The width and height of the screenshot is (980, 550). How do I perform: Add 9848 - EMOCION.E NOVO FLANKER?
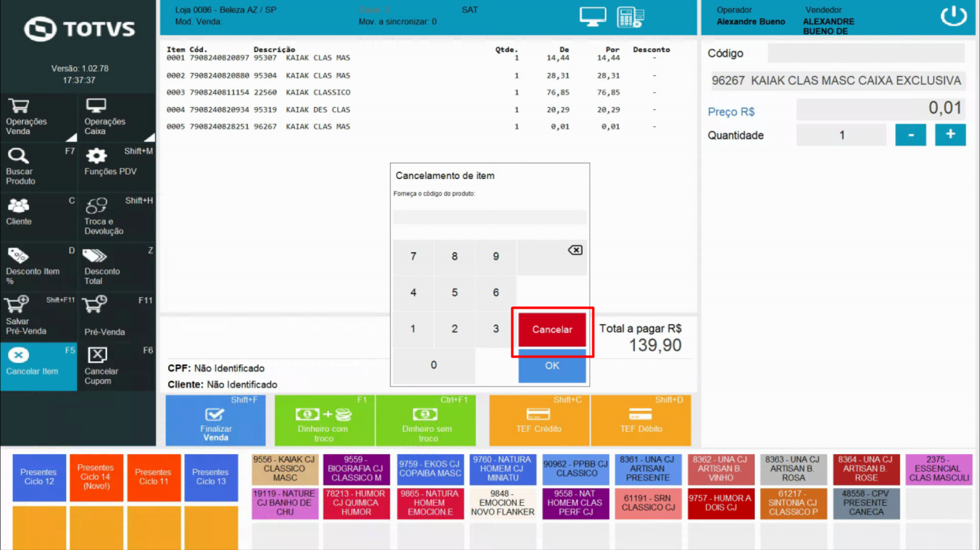point(503,504)
